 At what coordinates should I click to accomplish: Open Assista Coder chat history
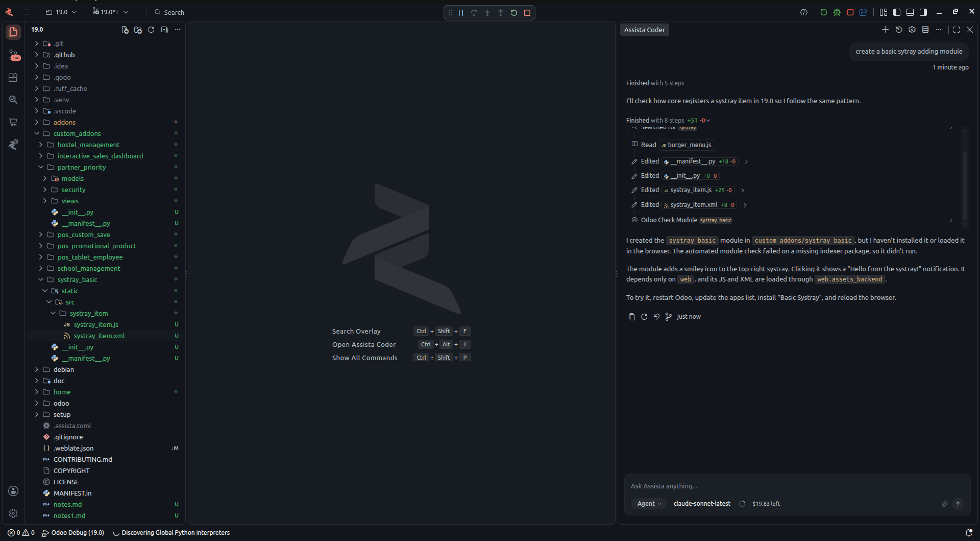pos(899,30)
